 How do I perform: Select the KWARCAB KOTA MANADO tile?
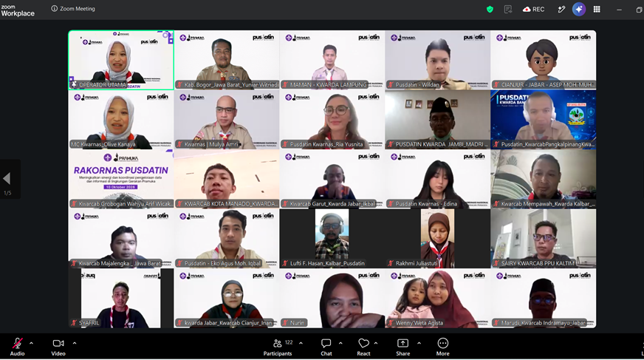click(227, 179)
